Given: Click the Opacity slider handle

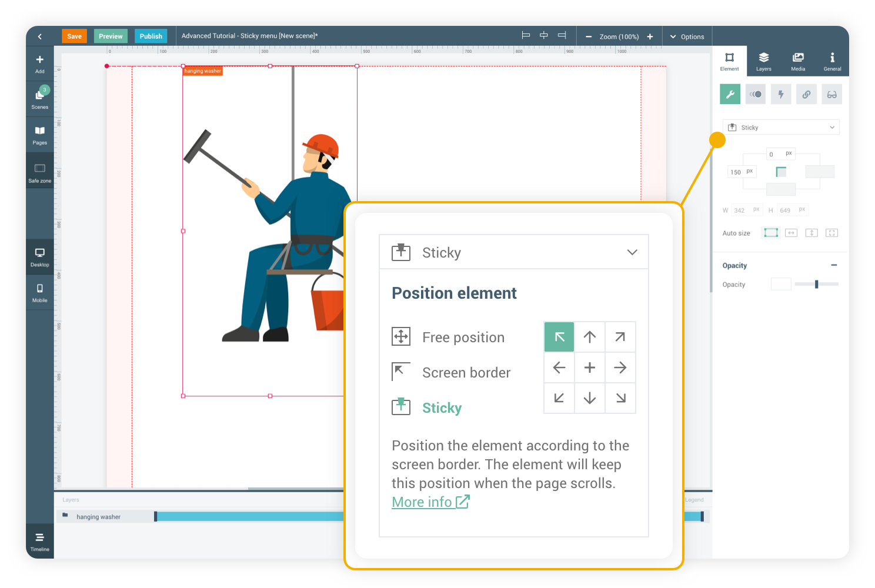Looking at the screenshot, I should (816, 285).
